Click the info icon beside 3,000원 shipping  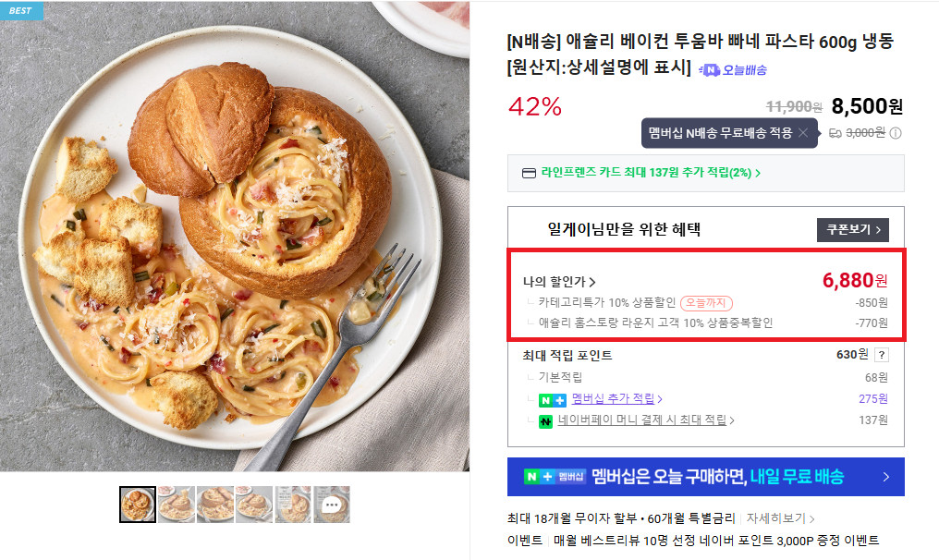(x=896, y=133)
